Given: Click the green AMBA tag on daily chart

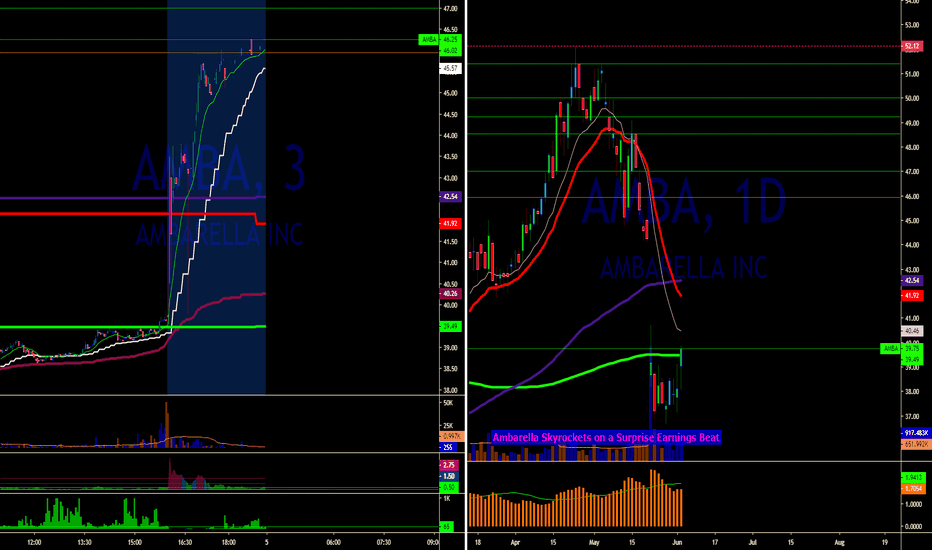Looking at the screenshot, I should coord(890,348).
